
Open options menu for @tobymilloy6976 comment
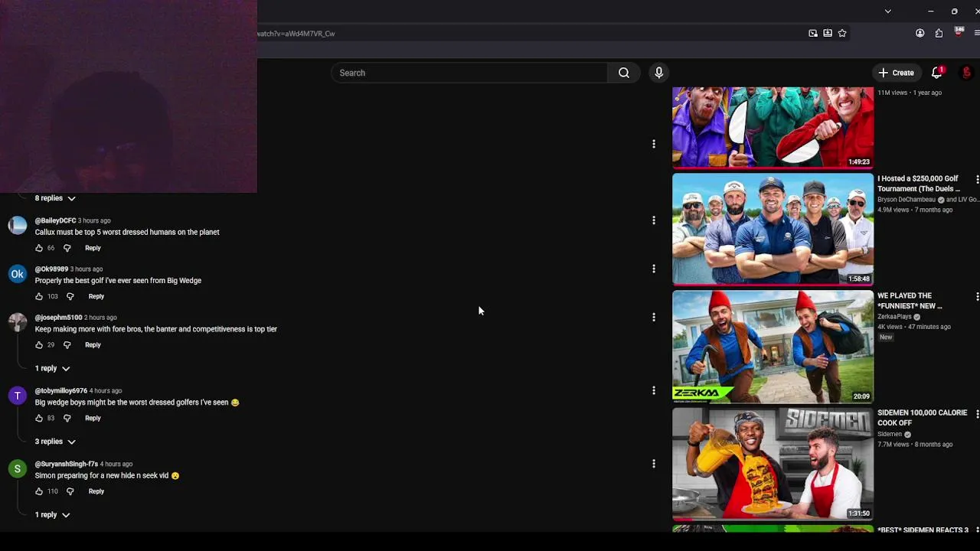(x=653, y=390)
